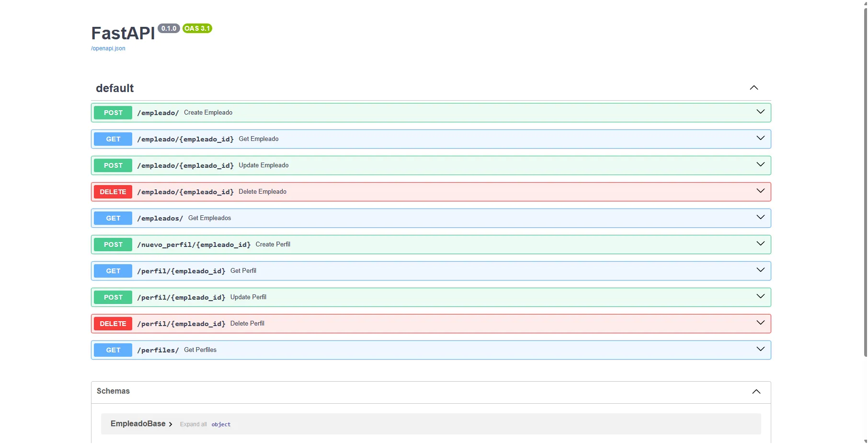Click POST badge for Update Empleado
This screenshot has width=868, height=444.
click(x=113, y=165)
